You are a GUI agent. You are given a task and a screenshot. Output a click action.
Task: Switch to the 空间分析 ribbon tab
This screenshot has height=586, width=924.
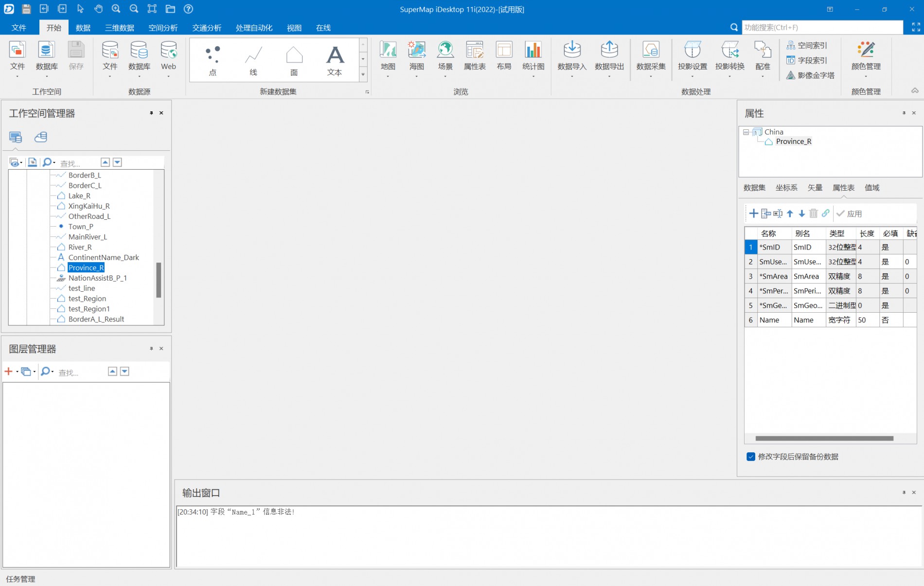(163, 28)
